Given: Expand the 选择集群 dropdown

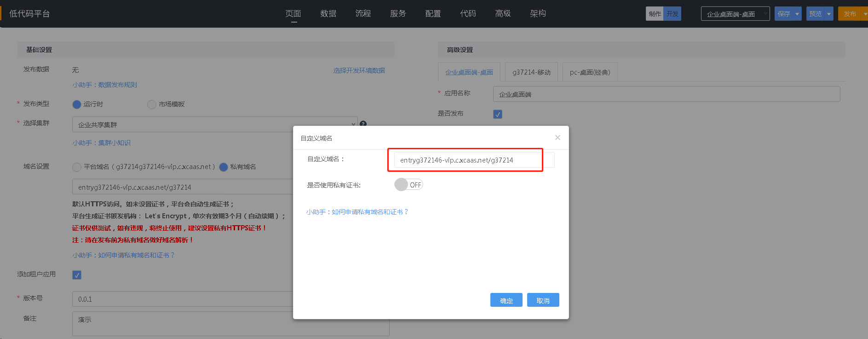Looking at the screenshot, I should click(x=215, y=124).
